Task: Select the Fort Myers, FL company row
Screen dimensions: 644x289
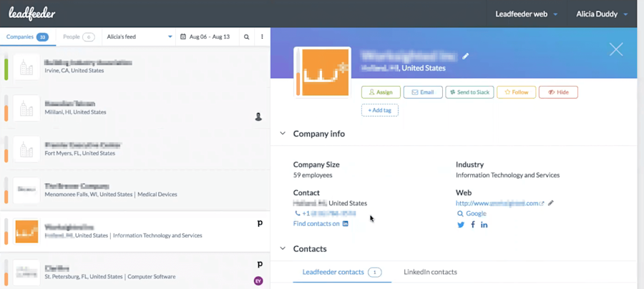Action: tap(135, 149)
